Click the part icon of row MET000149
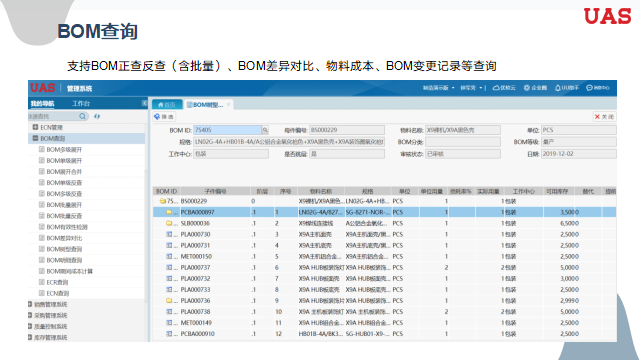This screenshot has width=640, height=360. coord(169,322)
